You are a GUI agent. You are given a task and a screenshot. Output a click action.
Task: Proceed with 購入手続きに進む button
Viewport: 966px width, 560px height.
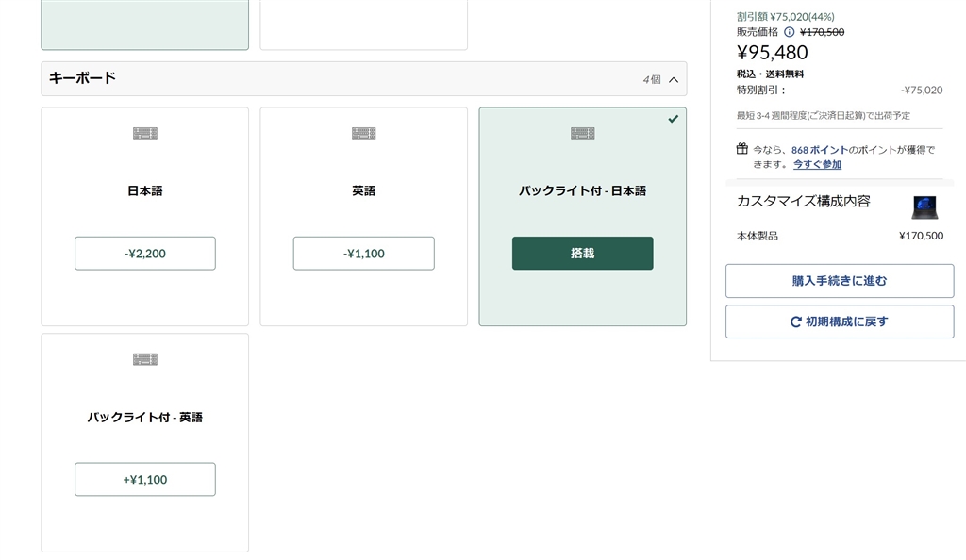point(839,281)
